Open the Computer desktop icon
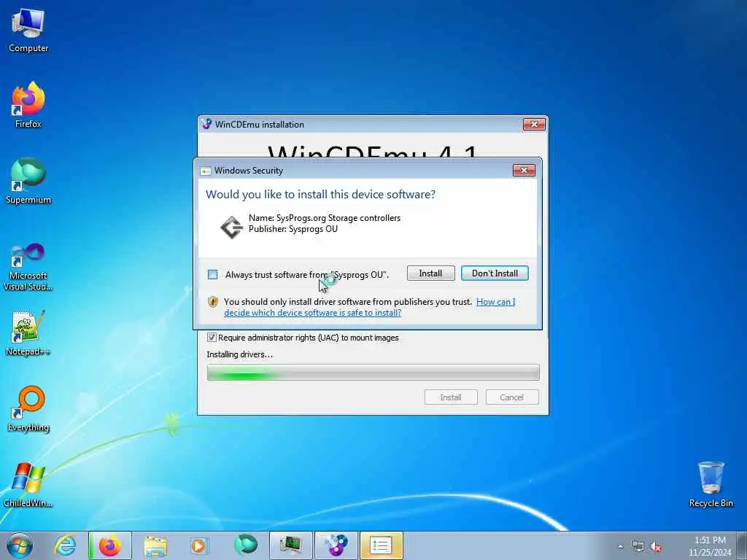The height and width of the screenshot is (560, 747). 28,30
